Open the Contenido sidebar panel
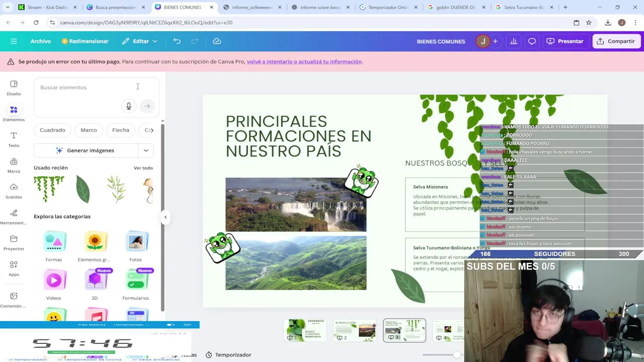Image resolution: width=644 pixels, height=362 pixels. 14,300
